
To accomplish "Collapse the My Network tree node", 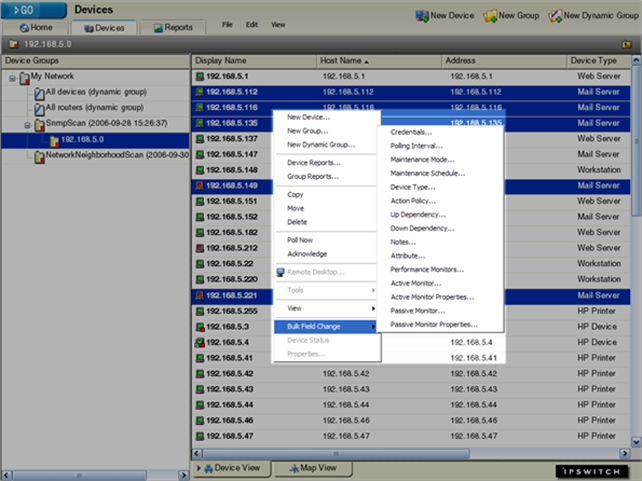I will [x=13, y=78].
